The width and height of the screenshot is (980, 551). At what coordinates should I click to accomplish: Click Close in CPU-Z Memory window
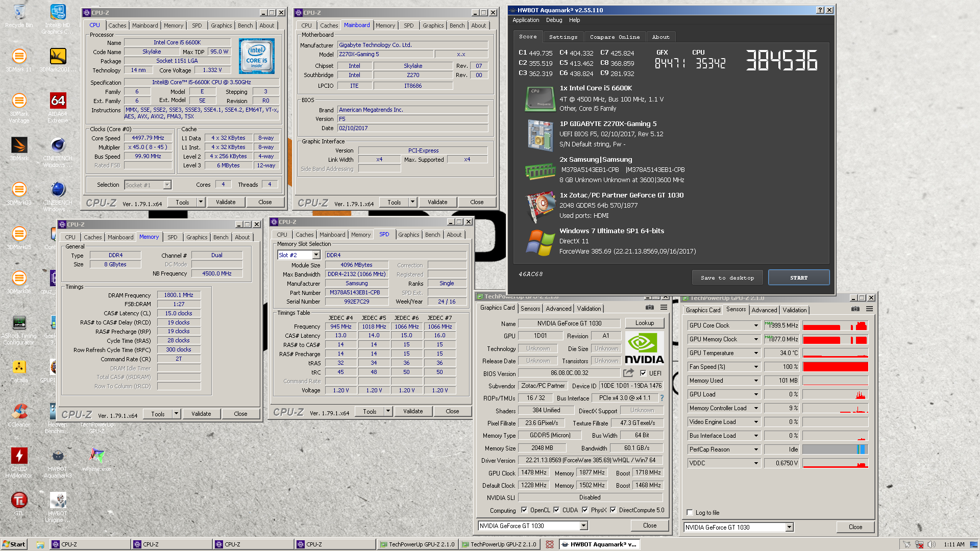240,414
